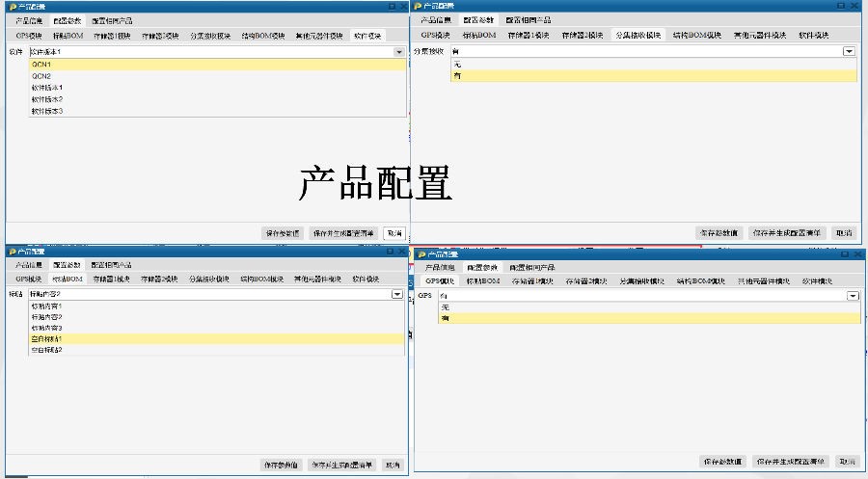
Task: Click 保存参数值 in the 标贴 window
Action: coord(282,465)
